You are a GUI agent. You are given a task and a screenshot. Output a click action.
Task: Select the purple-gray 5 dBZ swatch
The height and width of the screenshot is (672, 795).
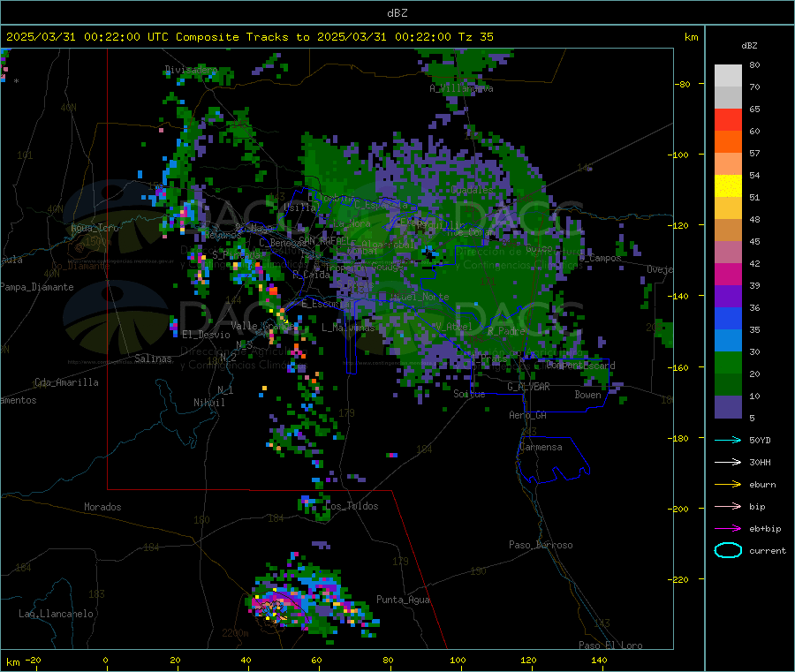click(728, 407)
